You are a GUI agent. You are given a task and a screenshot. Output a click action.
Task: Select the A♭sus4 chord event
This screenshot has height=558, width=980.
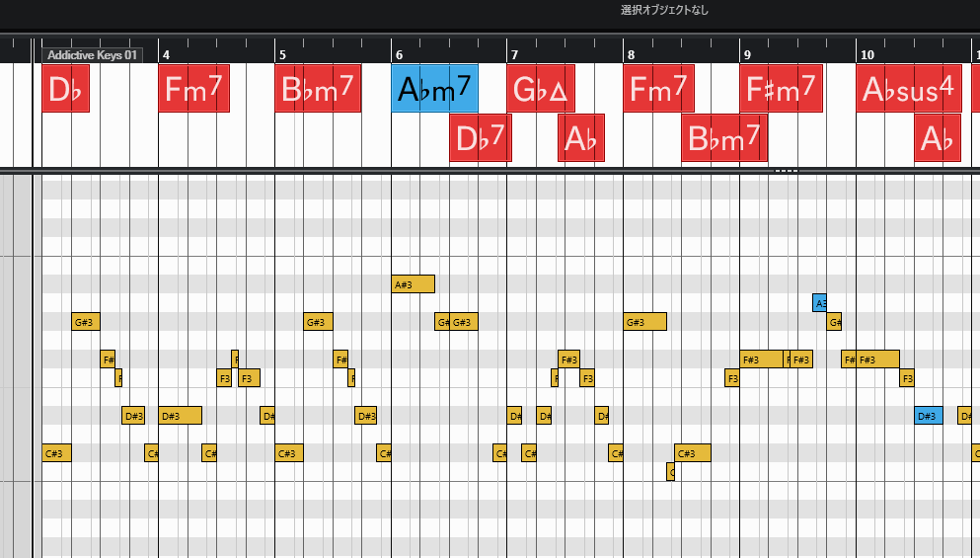[x=908, y=89]
